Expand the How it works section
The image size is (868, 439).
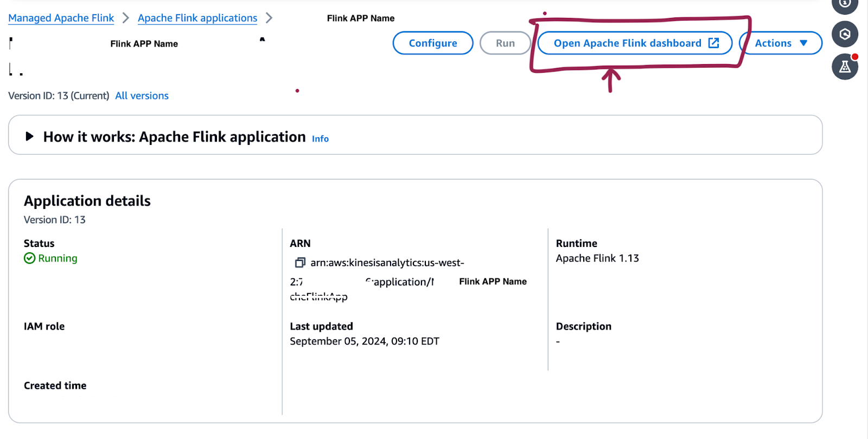point(30,136)
